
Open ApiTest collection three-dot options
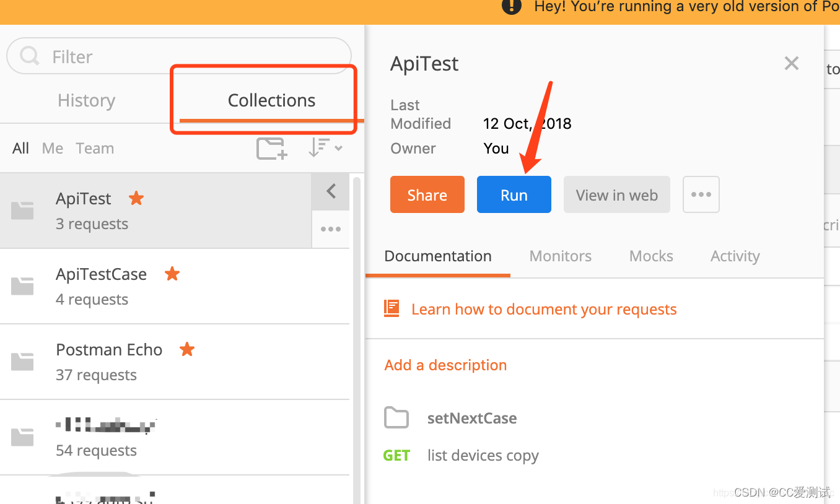click(331, 229)
